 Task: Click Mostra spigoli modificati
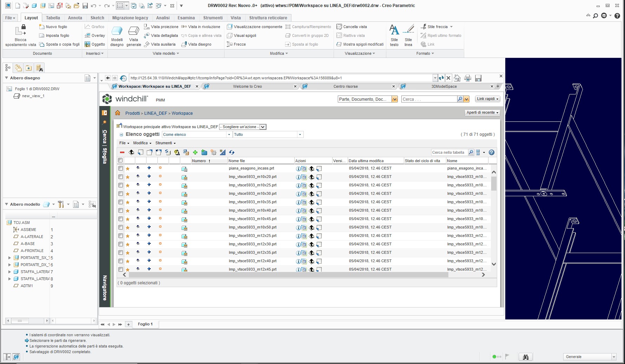pyautogui.click(x=360, y=44)
